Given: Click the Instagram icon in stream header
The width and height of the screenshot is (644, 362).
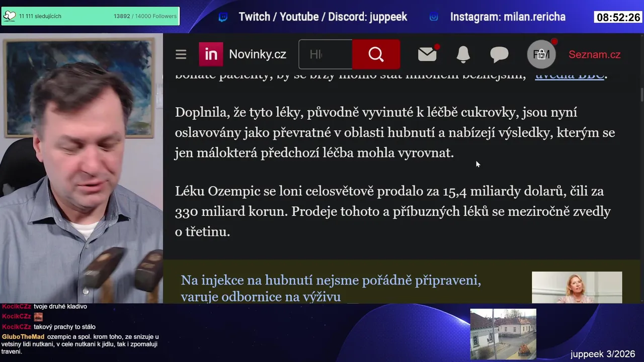Looking at the screenshot, I should point(434,17).
